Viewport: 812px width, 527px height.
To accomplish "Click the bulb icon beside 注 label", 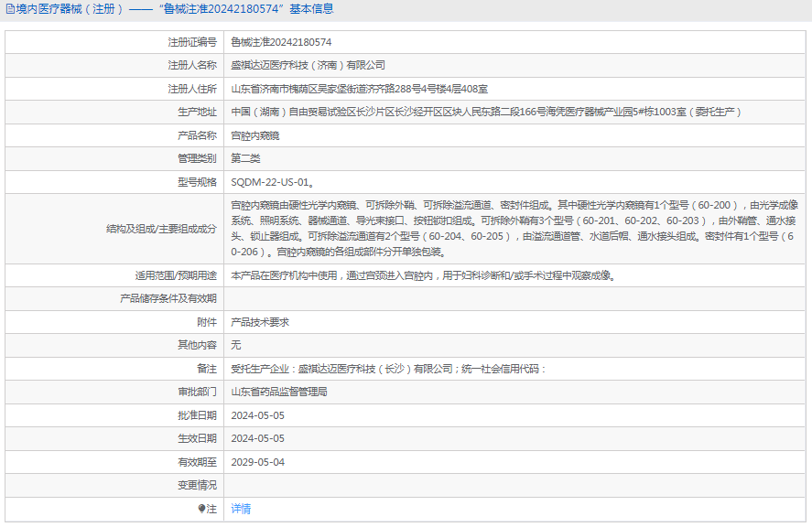I will (x=201, y=509).
